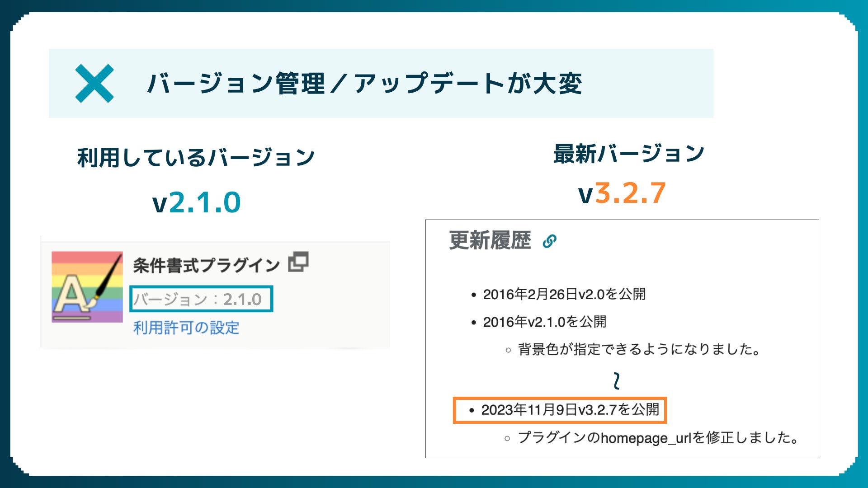This screenshot has height=488, width=868.
Task: Click the wavy tilde symbol in update history
Action: pos(616,381)
